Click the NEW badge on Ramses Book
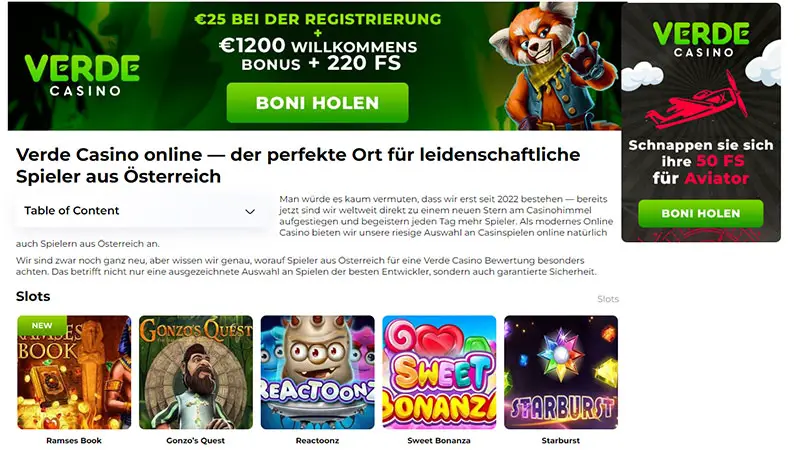Image resolution: width=800 pixels, height=450 pixels. tap(42, 325)
